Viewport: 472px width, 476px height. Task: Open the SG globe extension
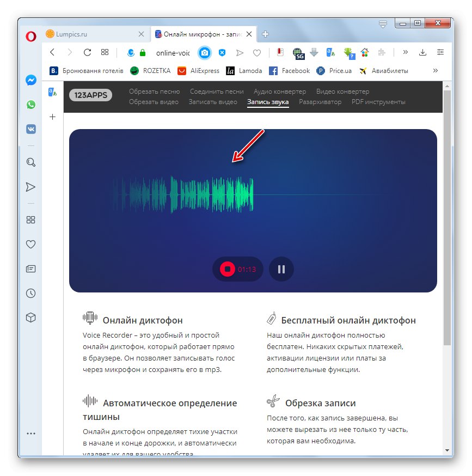298,53
